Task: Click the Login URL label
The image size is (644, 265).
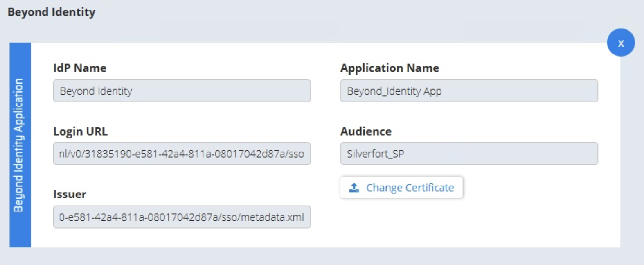Action: 80,131
